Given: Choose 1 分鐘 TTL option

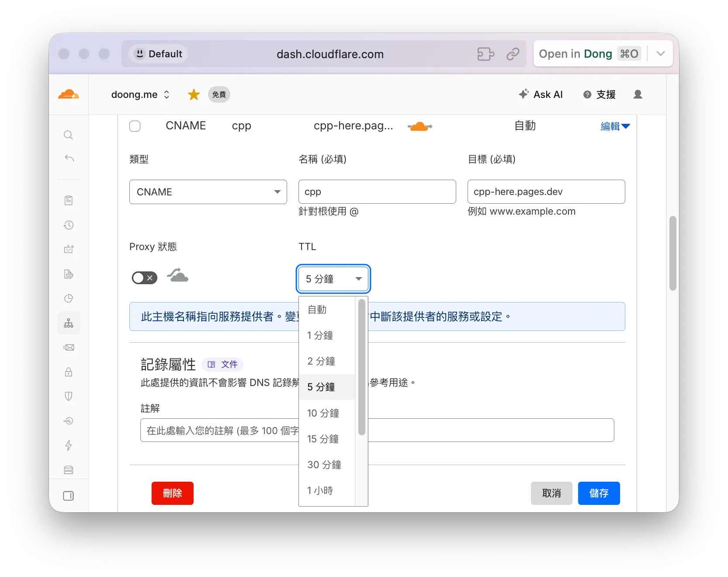Looking at the screenshot, I should click(327, 335).
